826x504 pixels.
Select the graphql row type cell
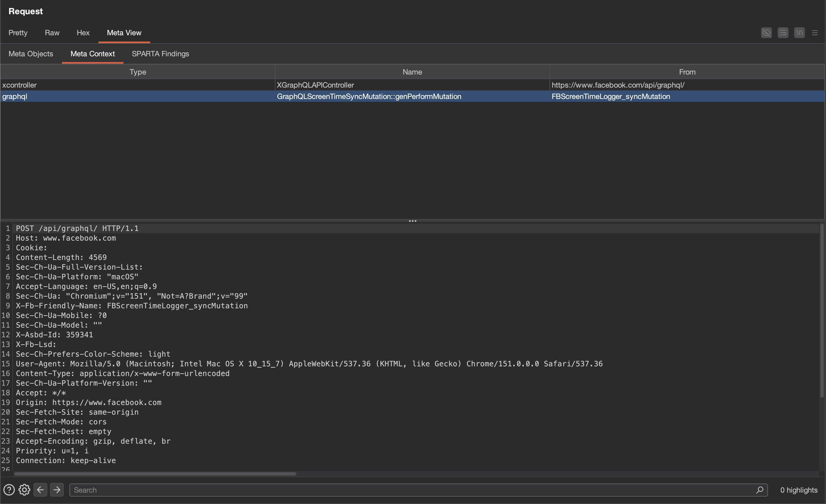pyautogui.click(x=138, y=96)
